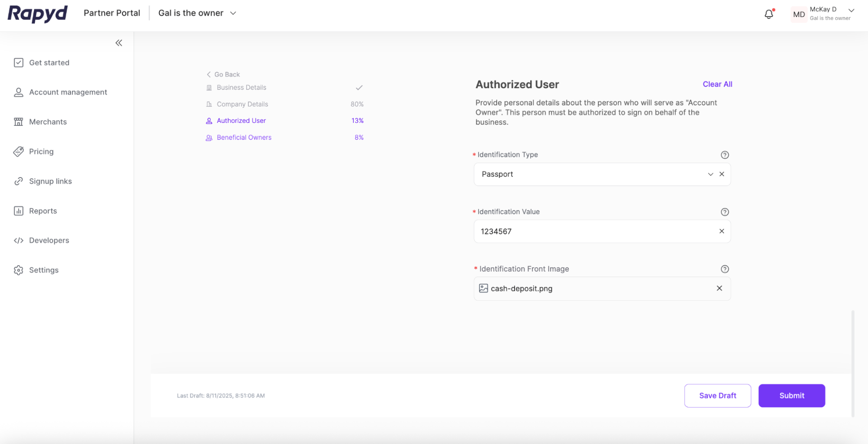Switch to Company Details step
This screenshot has width=868, height=444.
[242, 104]
